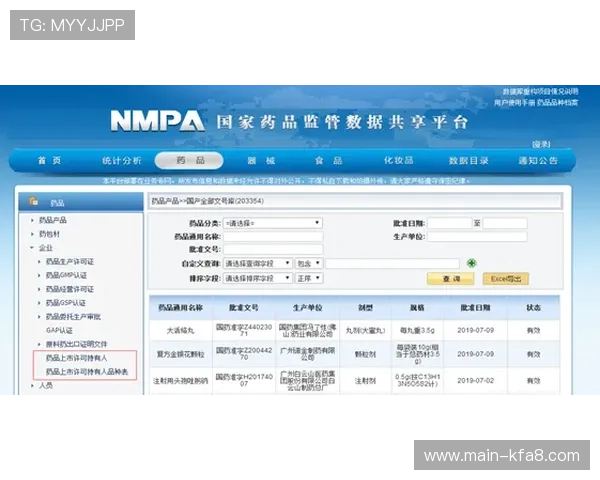The height and width of the screenshot is (480, 600).
Task: Open the 包含 condition dropdown
Action: click(x=309, y=263)
